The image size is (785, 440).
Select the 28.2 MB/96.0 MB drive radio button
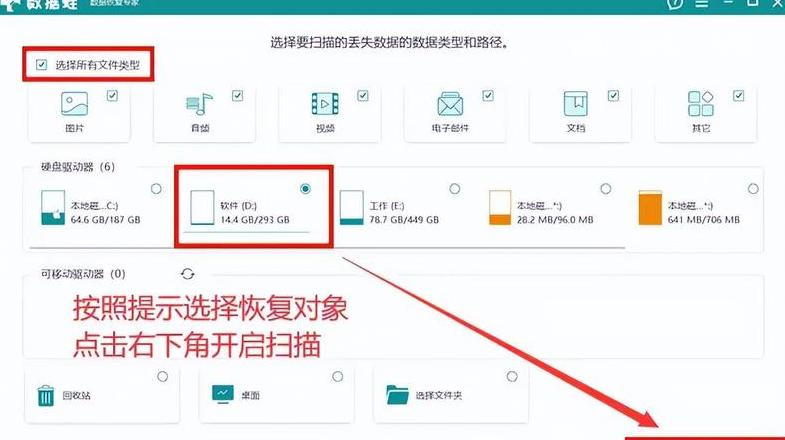click(606, 189)
